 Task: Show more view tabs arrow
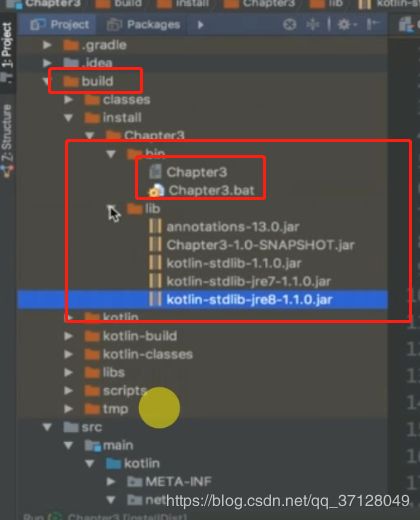pyautogui.click(x=200, y=25)
